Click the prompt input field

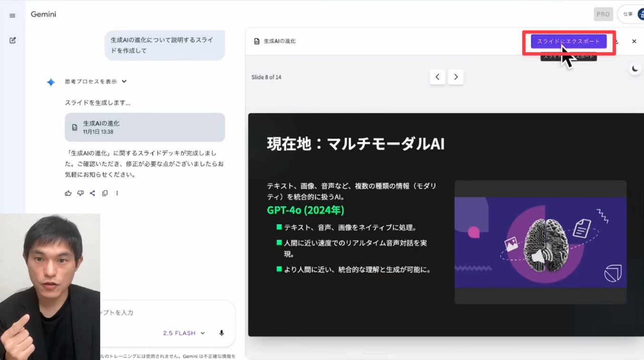(x=162, y=312)
